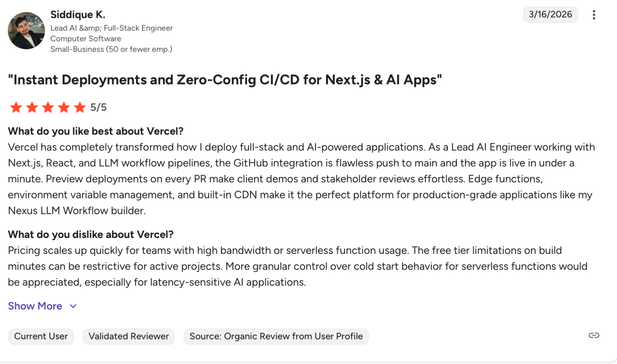Click the 3/16/2026 date badge
617x364 pixels.
(x=550, y=15)
